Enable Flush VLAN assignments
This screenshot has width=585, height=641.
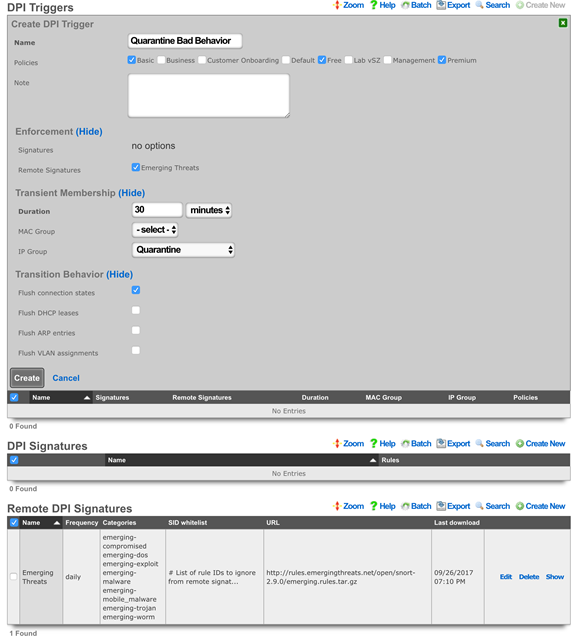click(x=136, y=350)
